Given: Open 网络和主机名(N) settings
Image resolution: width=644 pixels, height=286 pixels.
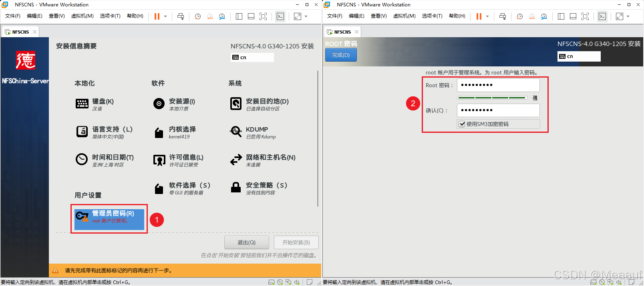Looking at the screenshot, I should pos(263,160).
